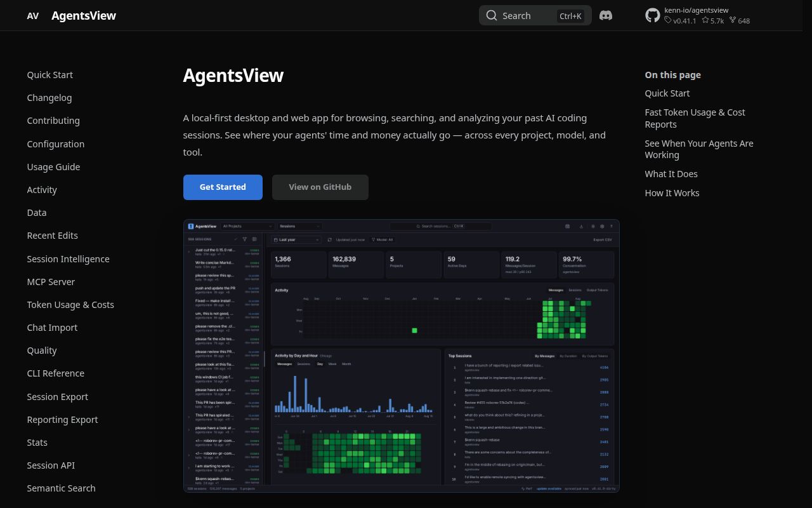Click the GitHub octocat icon
The height and width of the screenshot is (508, 812).
click(653, 15)
